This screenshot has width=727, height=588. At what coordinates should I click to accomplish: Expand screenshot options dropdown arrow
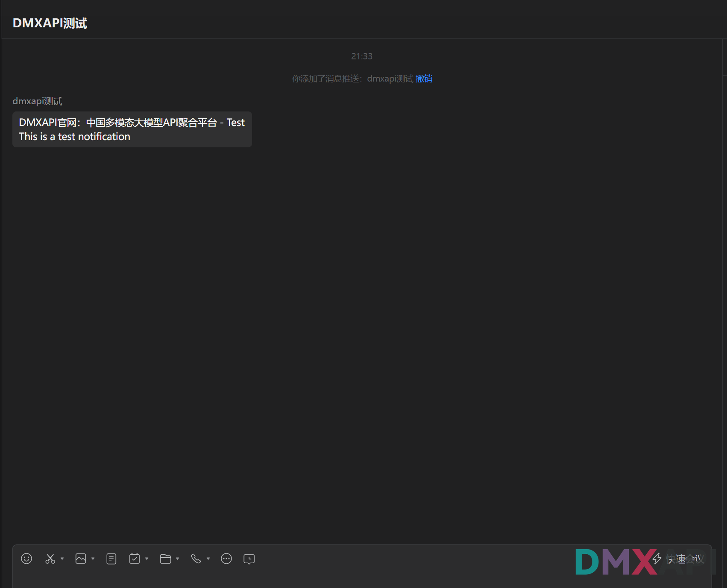[x=62, y=559]
